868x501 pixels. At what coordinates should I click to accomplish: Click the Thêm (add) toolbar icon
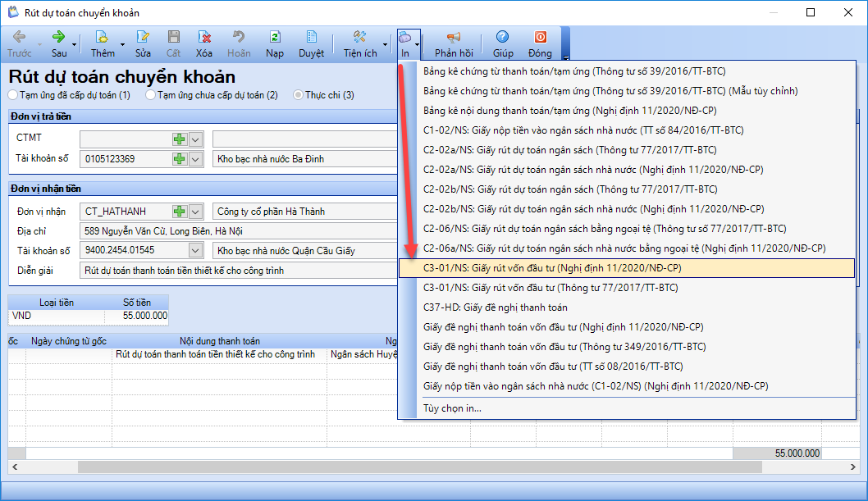tap(103, 37)
